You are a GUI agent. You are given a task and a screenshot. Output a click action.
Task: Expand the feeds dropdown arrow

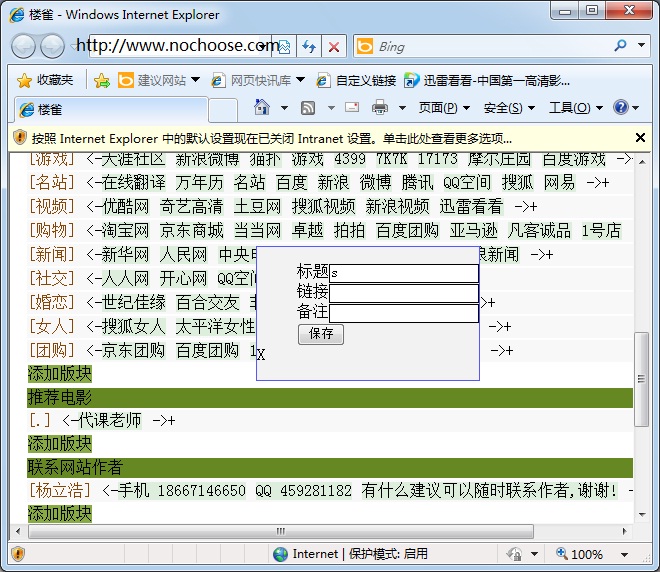point(331,108)
